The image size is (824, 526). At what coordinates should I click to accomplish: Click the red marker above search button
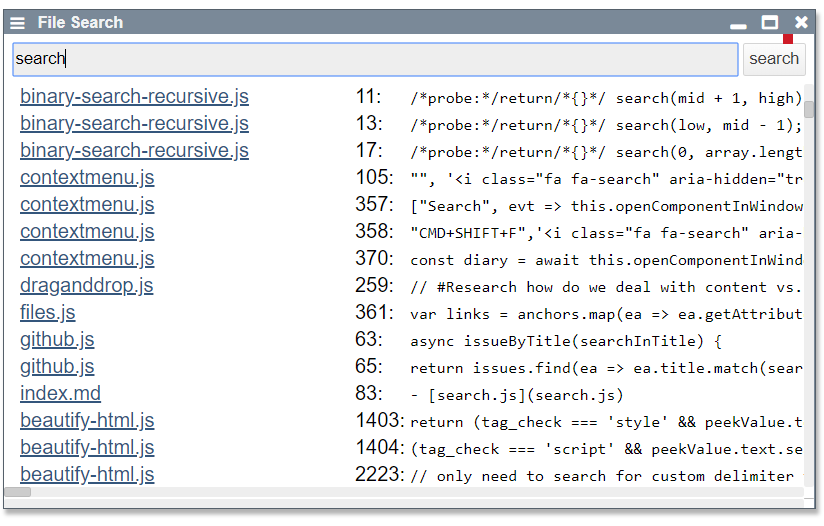(x=788, y=39)
